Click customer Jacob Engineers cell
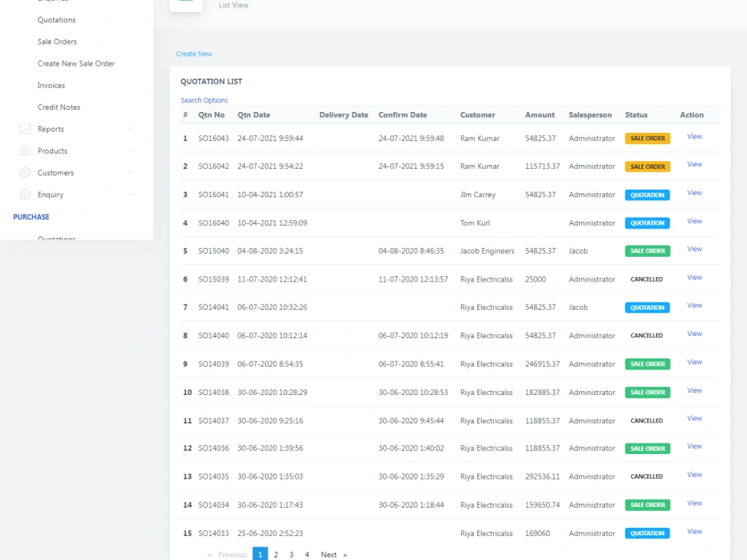747x560 pixels. pos(487,251)
